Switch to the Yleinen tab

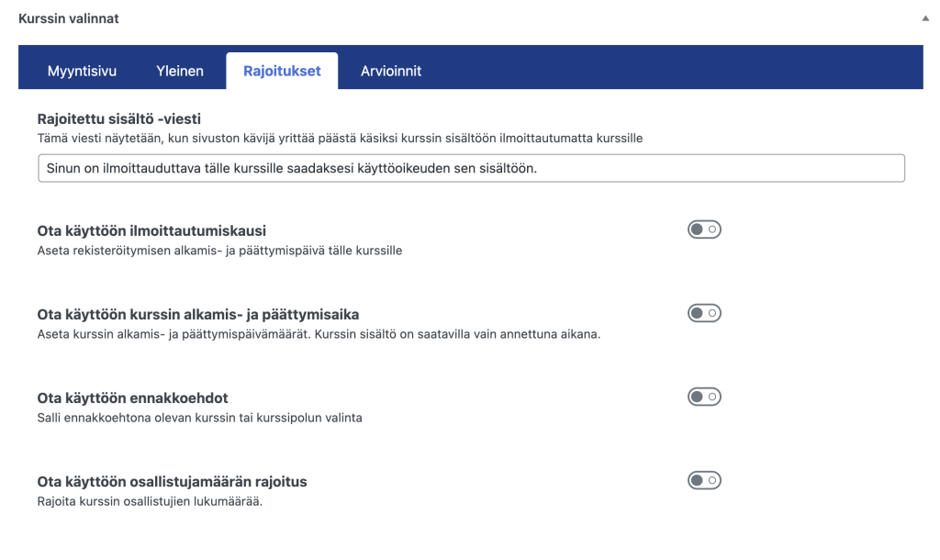180,71
